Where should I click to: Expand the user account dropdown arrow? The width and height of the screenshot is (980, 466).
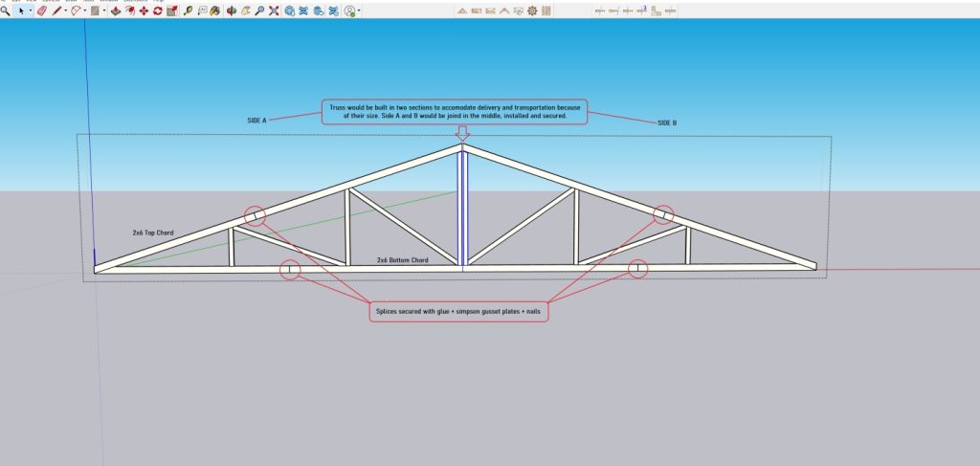(359, 11)
